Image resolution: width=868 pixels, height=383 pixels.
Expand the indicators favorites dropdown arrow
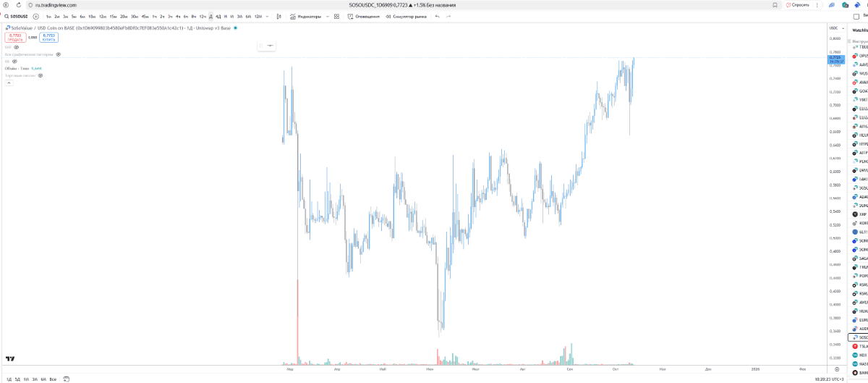pyautogui.click(x=326, y=16)
